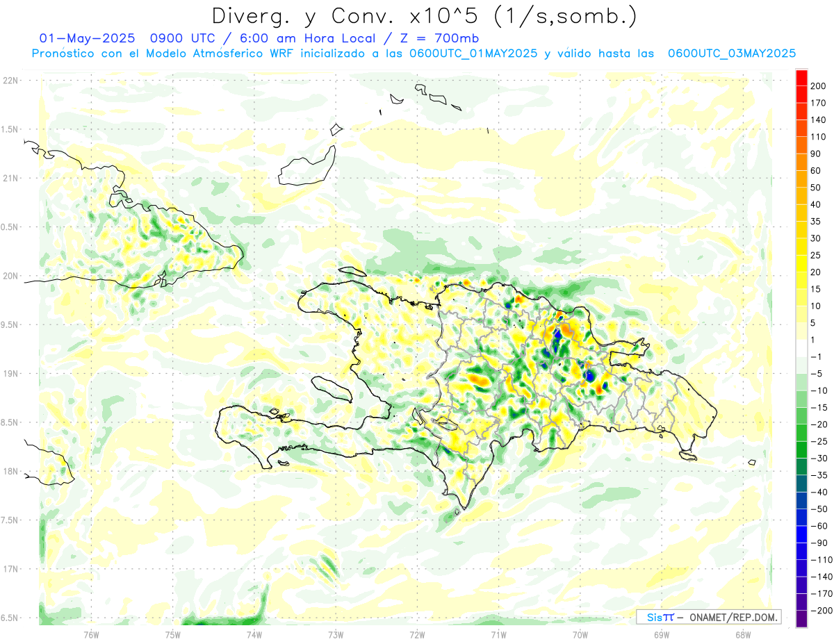834x644 pixels.
Task: Click the "69W" longitude label
Action: pyautogui.click(x=662, y=634)
